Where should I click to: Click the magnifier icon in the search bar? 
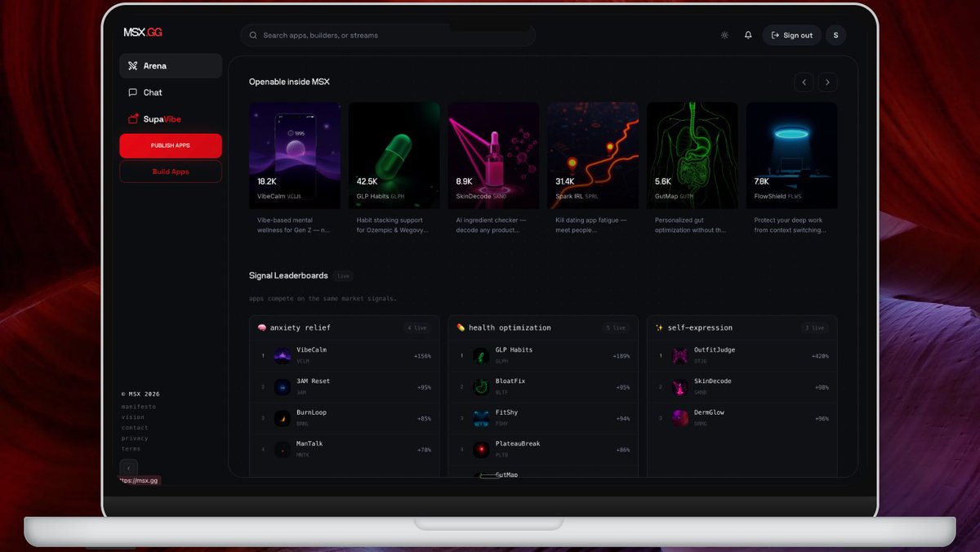253,35
